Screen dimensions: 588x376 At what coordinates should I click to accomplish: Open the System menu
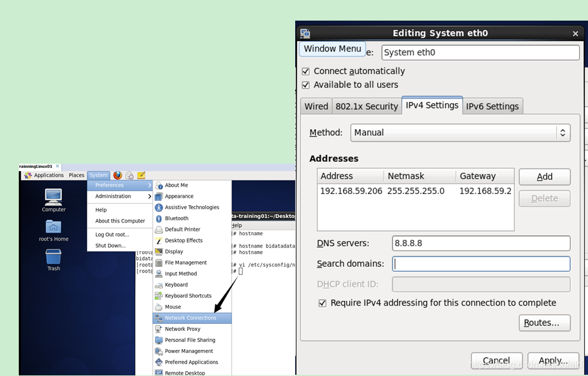coord(98,175)
